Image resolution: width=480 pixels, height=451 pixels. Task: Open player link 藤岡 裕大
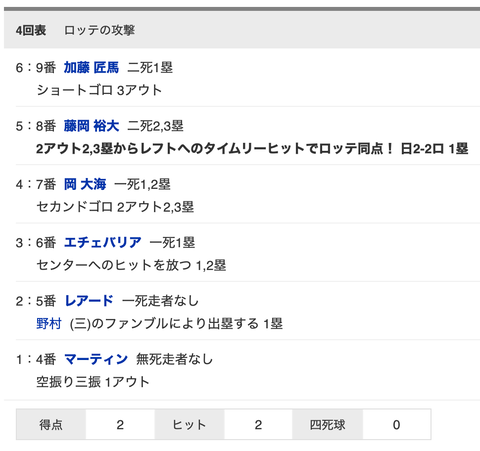point(91,126)
